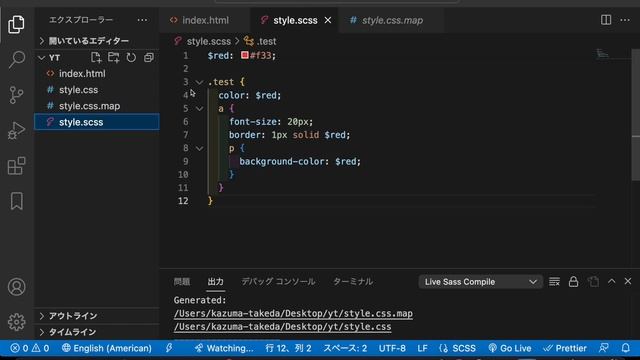
Task: Open the Search view in activity bar
Action: (16, 60)
